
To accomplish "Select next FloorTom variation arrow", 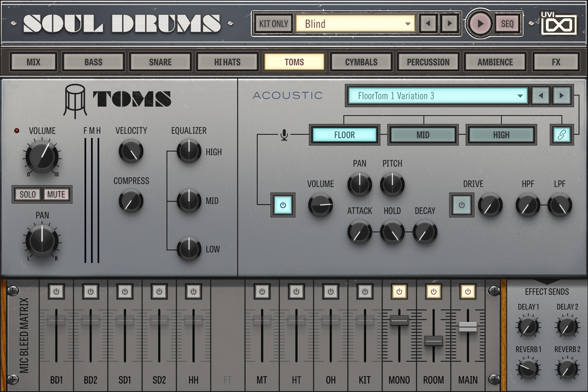I will [562, 96].
